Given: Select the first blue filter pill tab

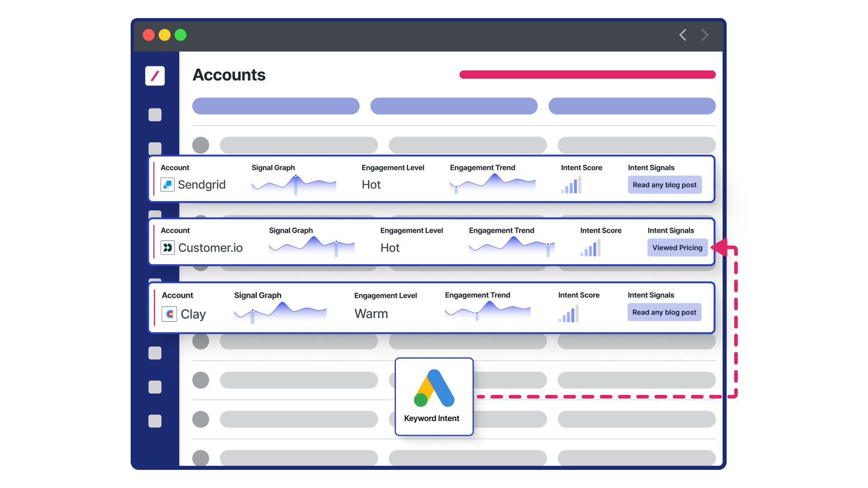Looking at the screenshot, I should tap(275, 106).
